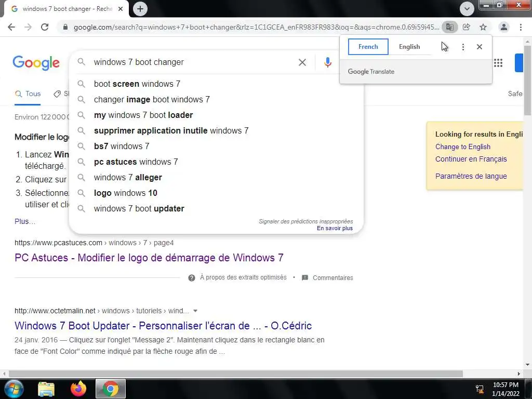Select the 'Tous' results tab
The height and width of the screenshot is (399, 532).
pyautogui.click(x=28, y=94)
